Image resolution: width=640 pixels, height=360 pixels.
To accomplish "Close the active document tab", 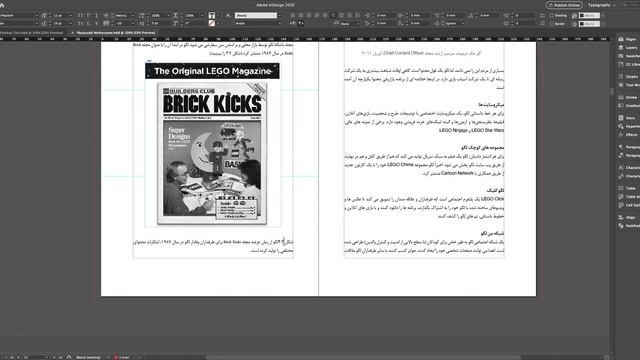I will tap(73, 33).
